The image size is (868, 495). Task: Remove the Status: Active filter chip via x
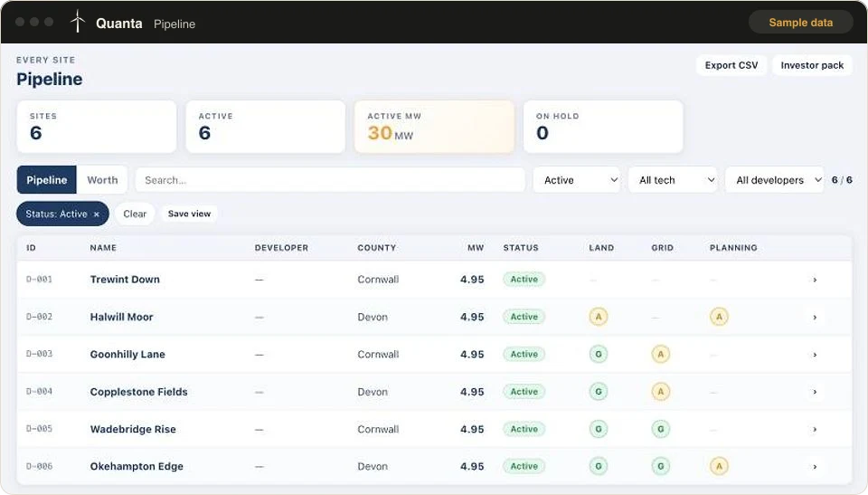pyautogui.click(x=97, y=214)
